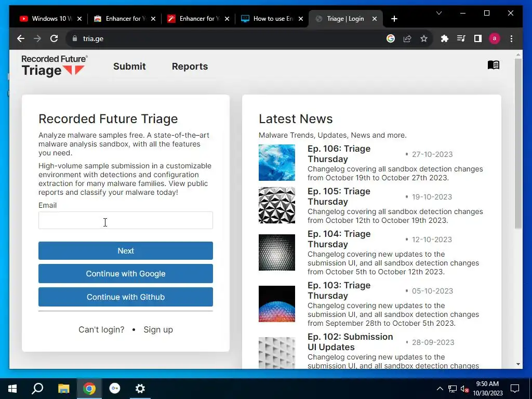Open the Windows Start menu
The height and width of the screenshot is (399, 532).
(x=12, y=389)
